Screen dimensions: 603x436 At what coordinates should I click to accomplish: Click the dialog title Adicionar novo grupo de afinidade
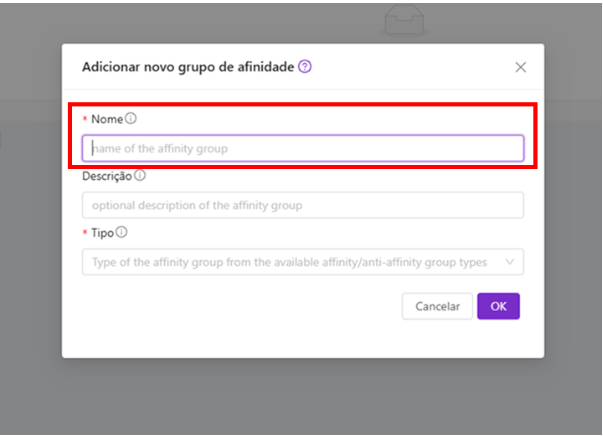click(x=188, y=67)
